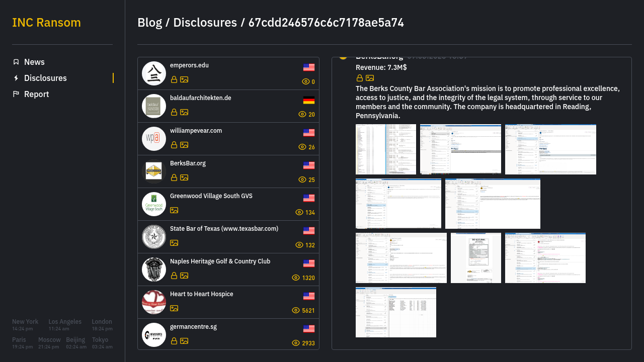This screenshot has height=362, width=644.
Task: Click the emperors.edu logo avatar
Action: pyautogui.click(x=154, y=73)
